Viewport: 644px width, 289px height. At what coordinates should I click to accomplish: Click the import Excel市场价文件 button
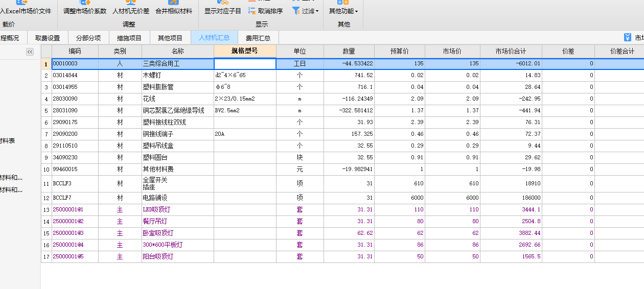point(25,8)
